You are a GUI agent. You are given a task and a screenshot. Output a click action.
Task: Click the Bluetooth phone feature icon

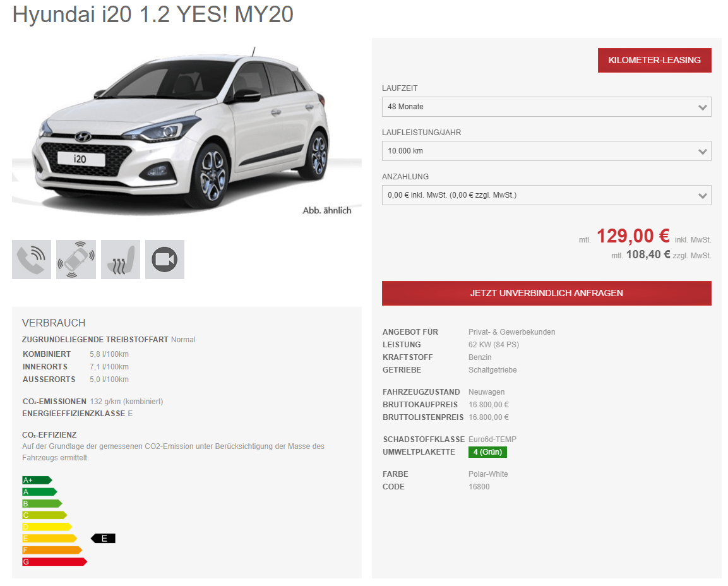pyautogui.click(x=32, y=260)
